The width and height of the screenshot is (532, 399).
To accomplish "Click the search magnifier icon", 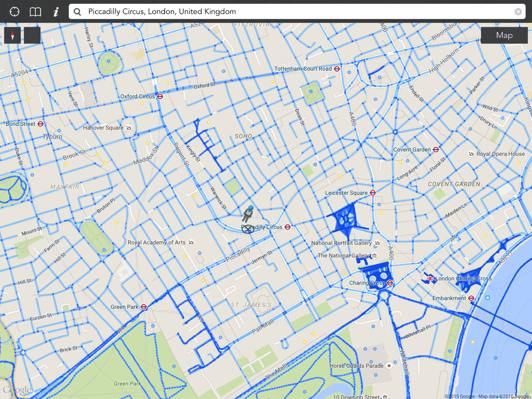I will click(77, 11).
